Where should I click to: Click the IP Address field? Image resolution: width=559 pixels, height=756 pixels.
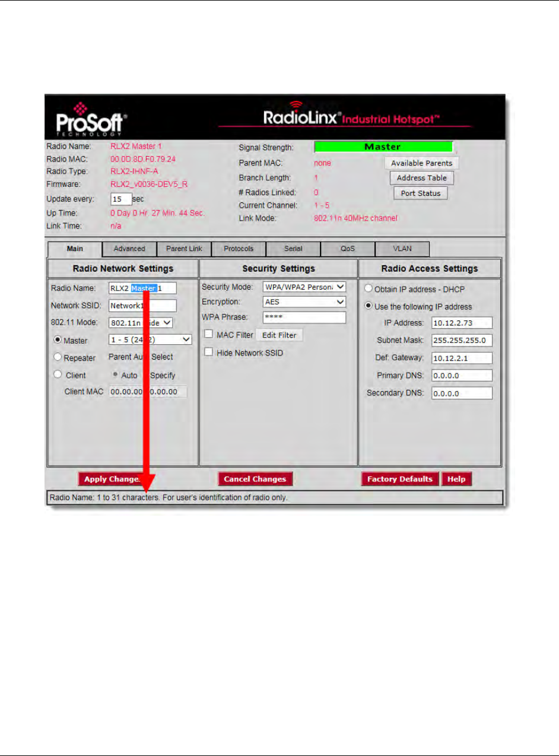[462, 323]
